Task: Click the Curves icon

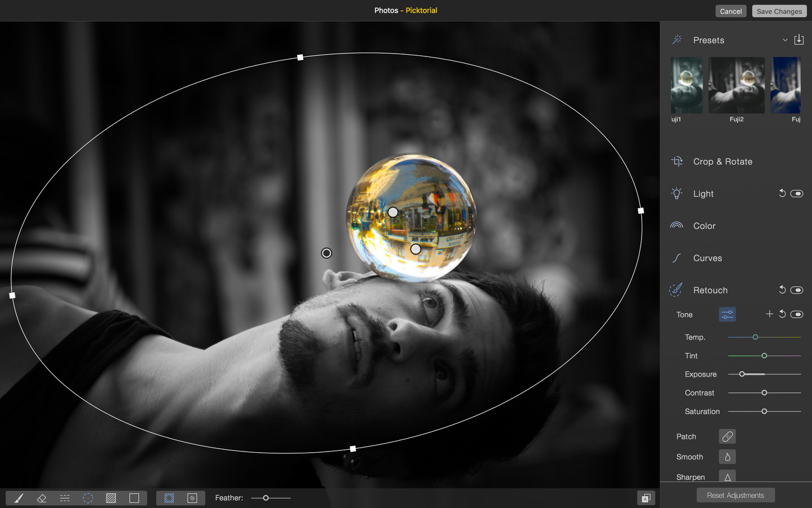Action: point(677,258)
